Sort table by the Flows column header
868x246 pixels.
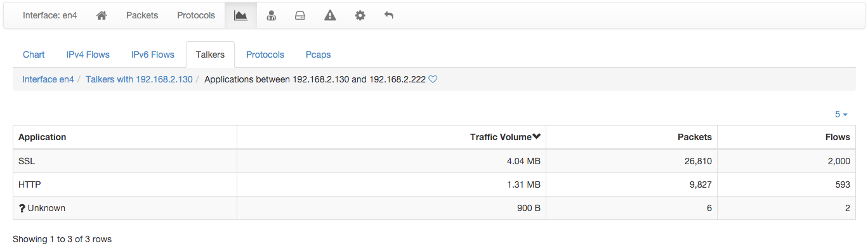[x=838, y=137]
